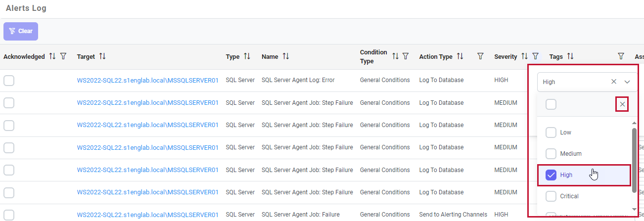This screenshot has height=221, width=644.
Task: Open the Condition Type filter icon
Action: [406, 56]
